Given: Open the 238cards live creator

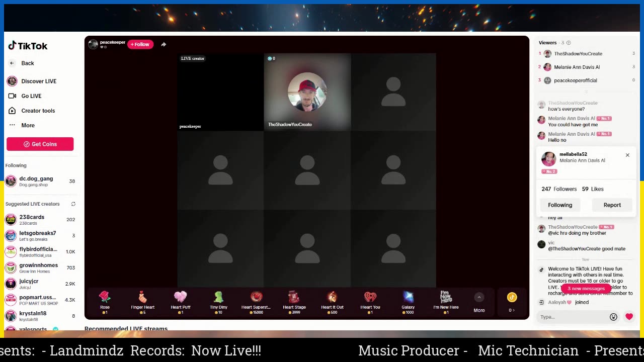Looking at the screenshot, I should (40, 220).
